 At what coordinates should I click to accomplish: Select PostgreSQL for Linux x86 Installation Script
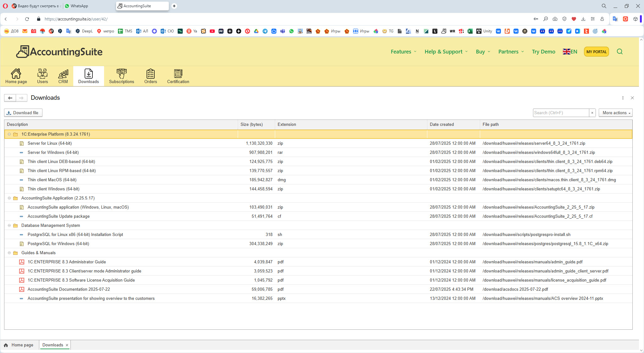(x=318, y=235)
